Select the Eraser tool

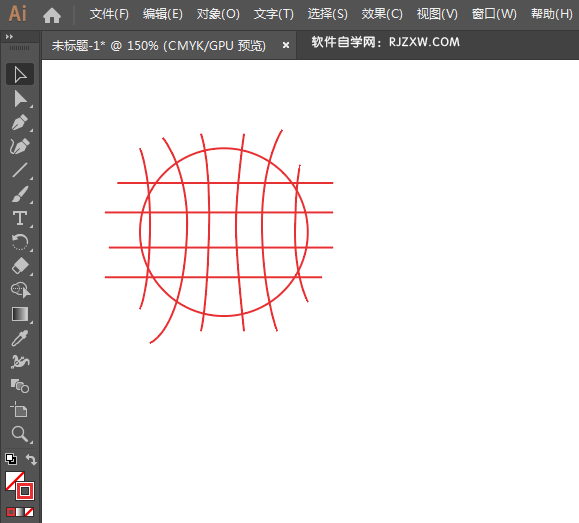[x=20, y=266]
